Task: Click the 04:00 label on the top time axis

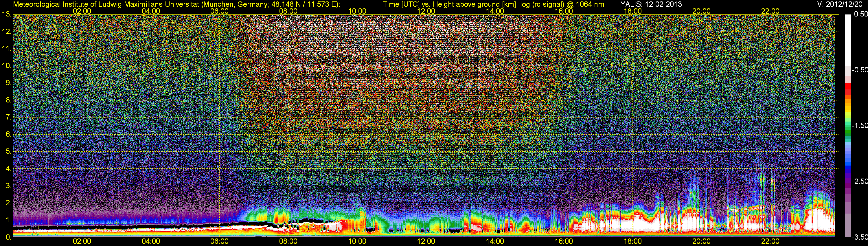Action: click(151, 11)
